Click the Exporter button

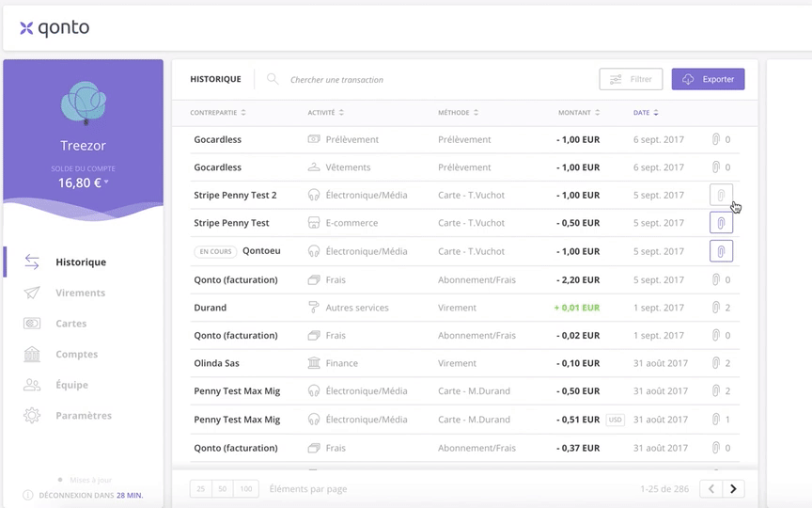(708, 79)
